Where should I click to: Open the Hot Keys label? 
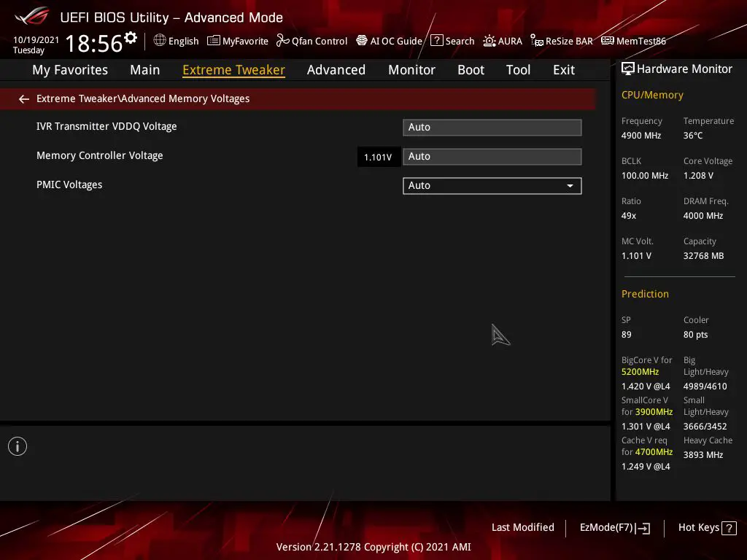(x=699, y=527)
